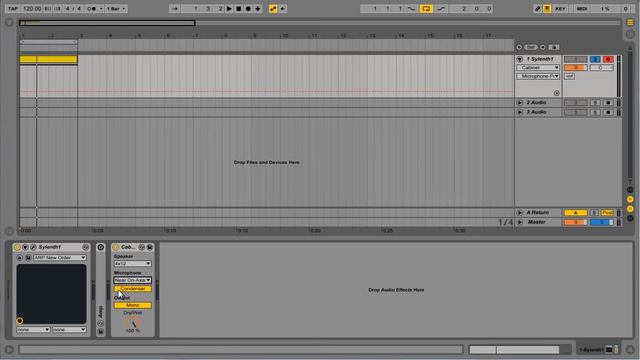Open the Cabinet device chooser dropdown

pos(538,68)
